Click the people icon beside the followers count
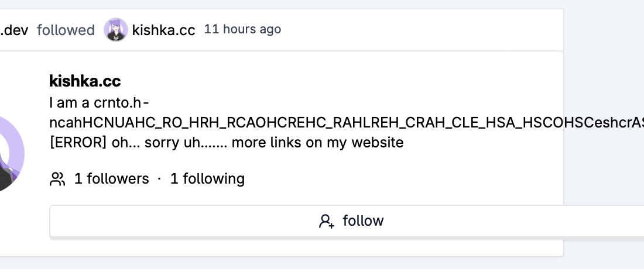644x269 pixels. pos(57,179)
